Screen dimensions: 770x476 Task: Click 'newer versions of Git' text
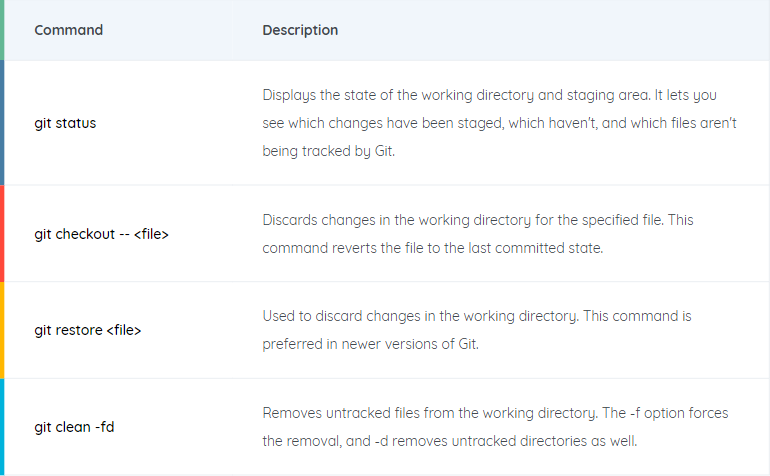(x=410, y=344)
